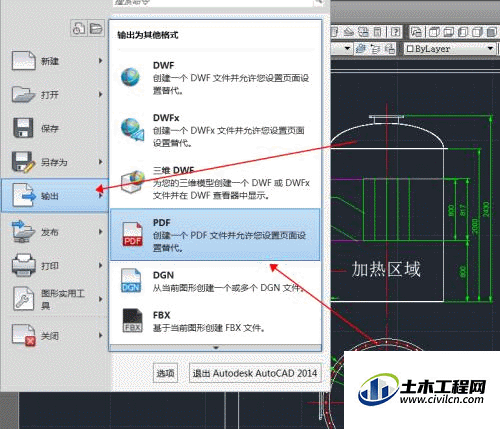The width and height of the screenshot is (500, 429).
Task: Click the printer icon beside 打印
Action: pyautogui.click(x=24, y=265)
